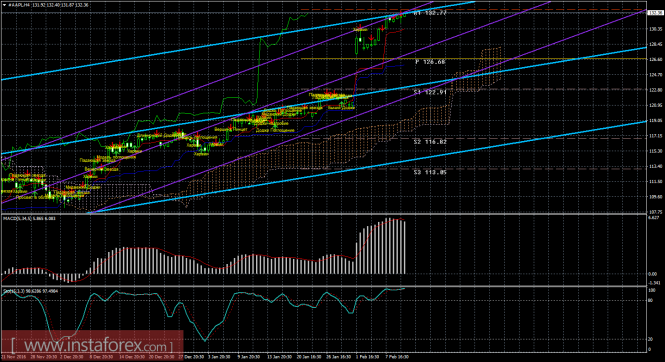This screenshot has height=362, width=665.
Task: Expand the #AAPL H4 chart dropdown arrow
Action: tap(5, 6)
